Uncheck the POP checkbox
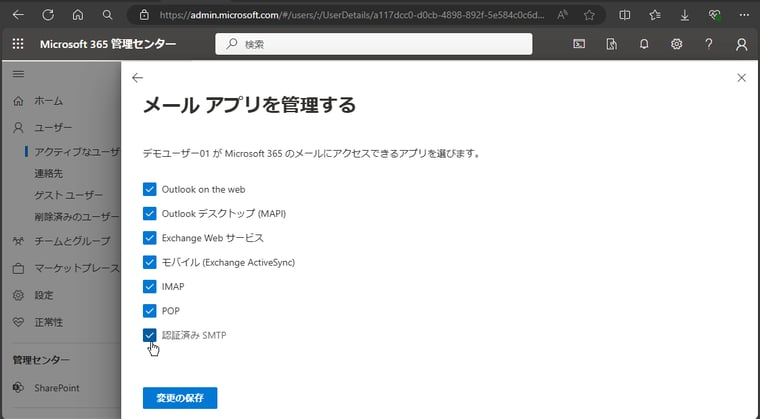Screen dimensions: 760x419 tap(150, 310)
